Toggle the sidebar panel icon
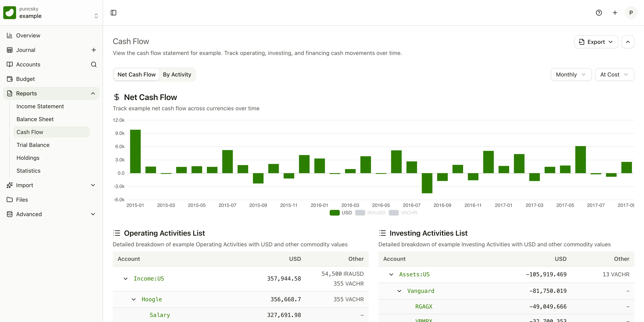 pos(114,13)
